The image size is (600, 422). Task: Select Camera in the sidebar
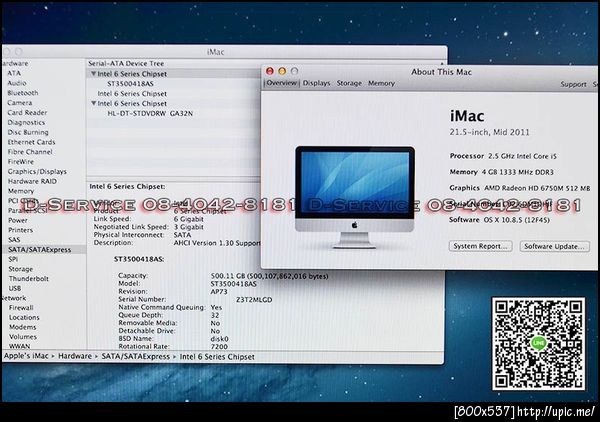click(20, 103)
